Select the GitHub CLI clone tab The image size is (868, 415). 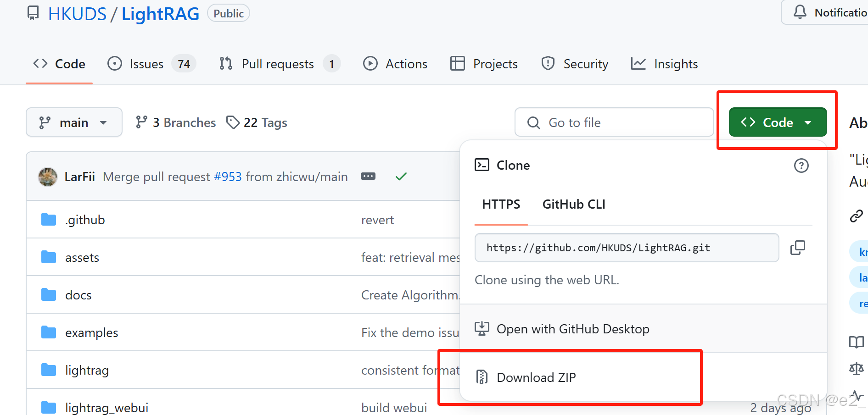pyautogui.click(x=574, y=204)
